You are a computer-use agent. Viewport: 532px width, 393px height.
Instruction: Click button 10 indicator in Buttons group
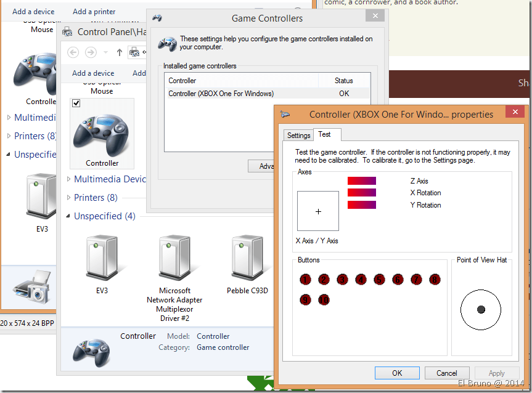(324, 300)
